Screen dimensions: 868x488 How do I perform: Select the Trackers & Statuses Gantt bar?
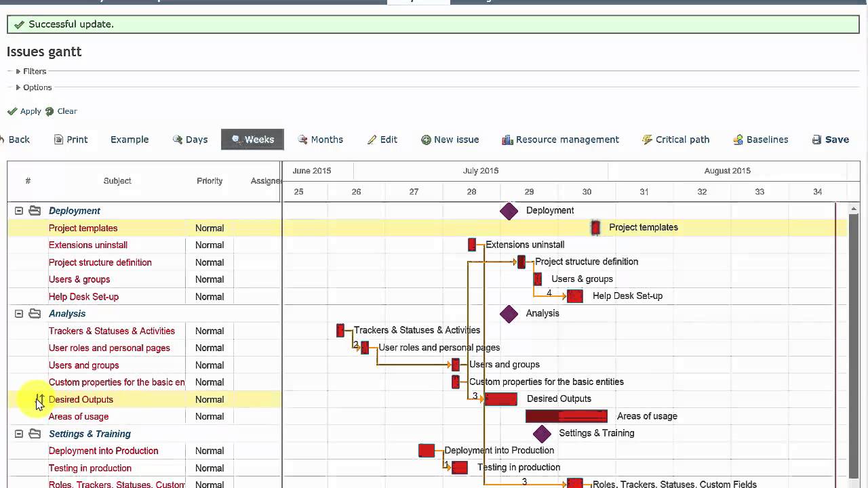(340, 331)
